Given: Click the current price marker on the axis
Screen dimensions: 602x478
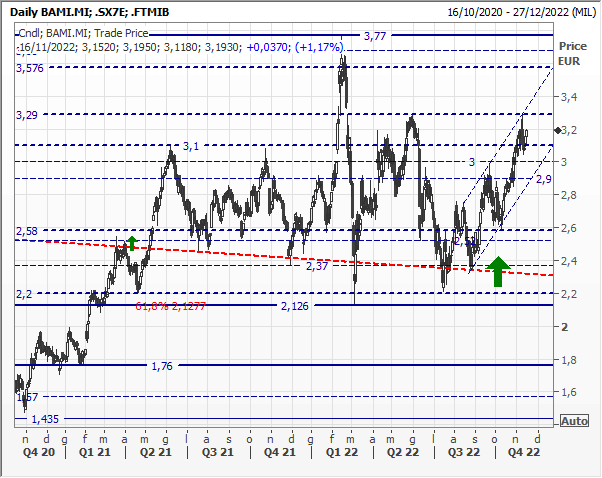Looking at the screenshot, I should [557, 131].
